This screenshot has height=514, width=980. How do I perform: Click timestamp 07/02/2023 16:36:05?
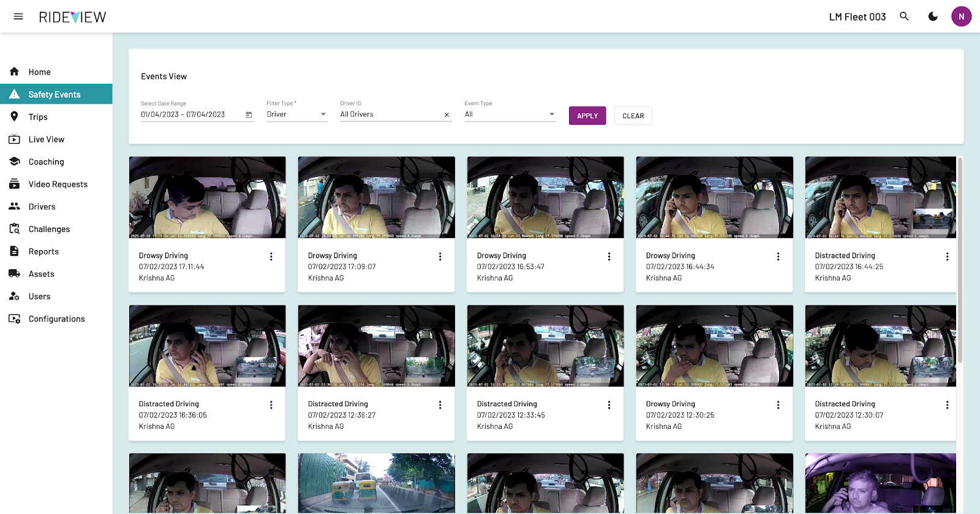pyautogui.click(x=173, y=415)
